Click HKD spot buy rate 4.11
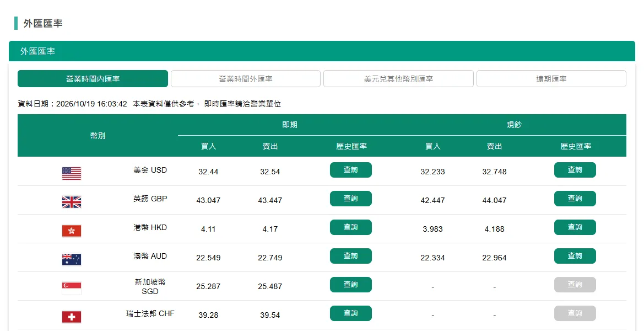Viewport: 644px width, 331px height. pyautogui.click(x=208, y=229)
